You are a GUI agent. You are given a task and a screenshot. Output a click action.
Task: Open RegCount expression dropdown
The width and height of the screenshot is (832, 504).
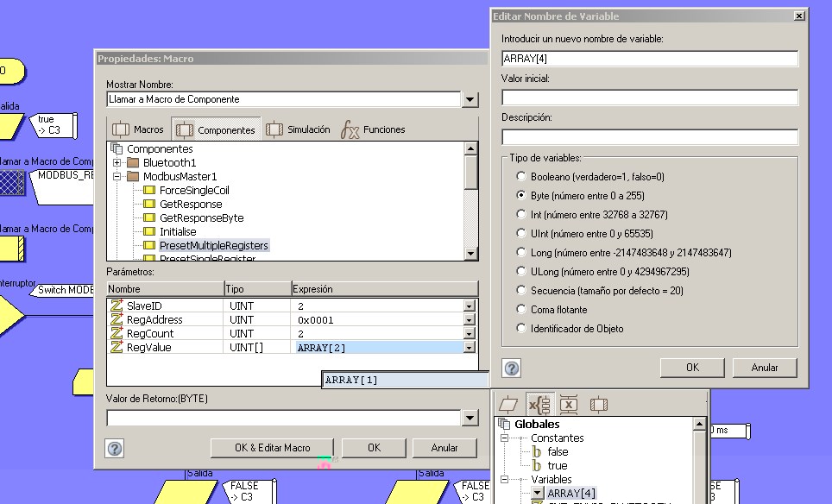(469, 334)
